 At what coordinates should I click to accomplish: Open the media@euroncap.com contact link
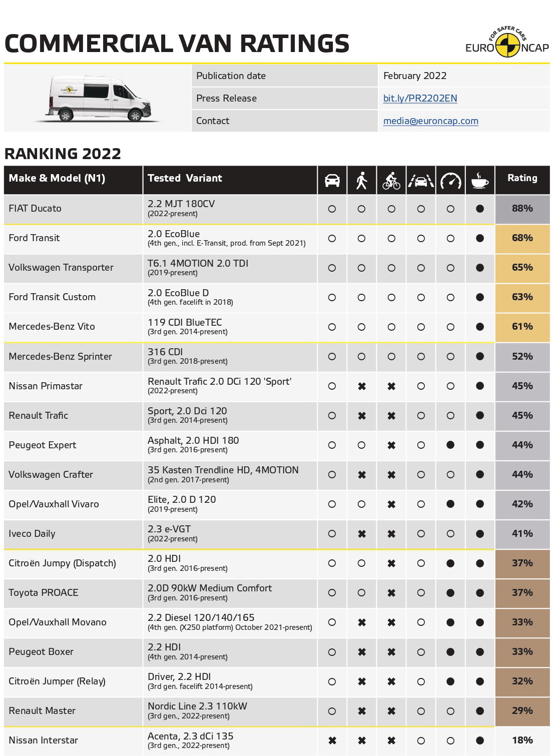pos(430,121)
